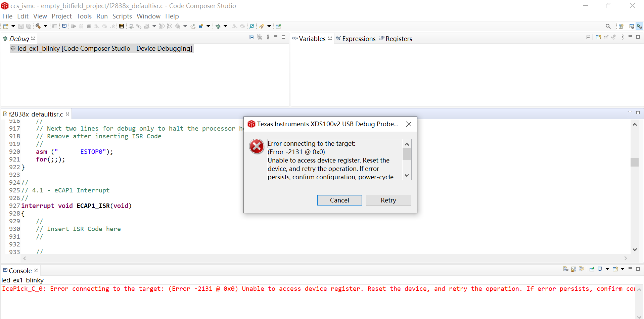644x319 pixels.
Task: Open the Window menu
Action: (148, 16)
